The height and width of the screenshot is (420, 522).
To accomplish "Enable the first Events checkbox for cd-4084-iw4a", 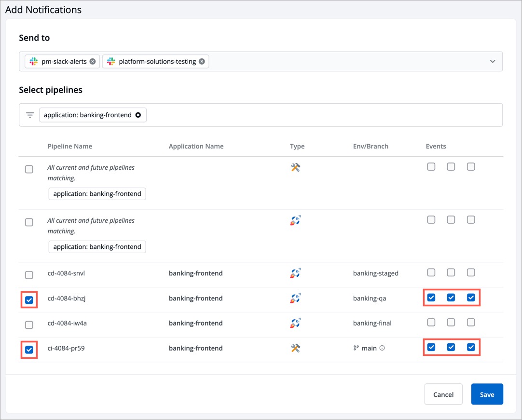I will tap(431, 322).
